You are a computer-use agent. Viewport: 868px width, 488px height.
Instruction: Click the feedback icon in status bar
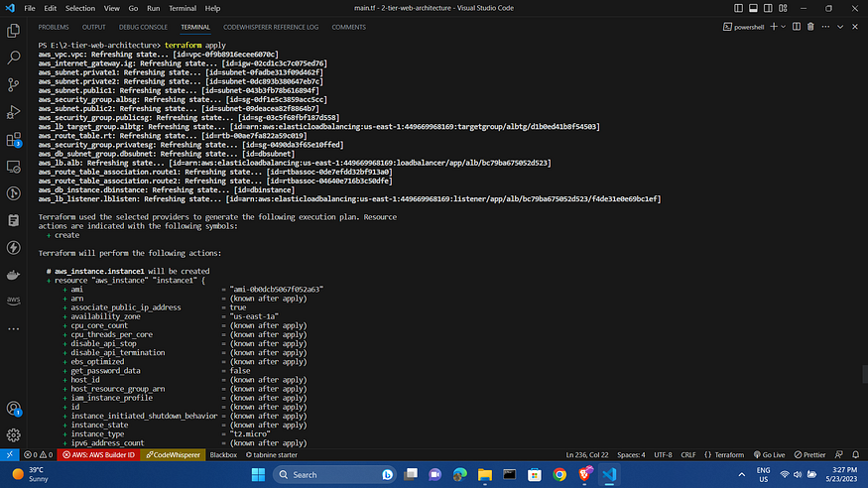tap(838, 455)
